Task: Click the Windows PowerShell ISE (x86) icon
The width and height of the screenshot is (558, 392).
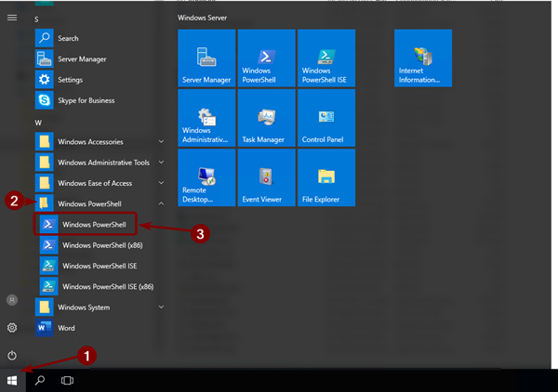Action: coord(48,286)
